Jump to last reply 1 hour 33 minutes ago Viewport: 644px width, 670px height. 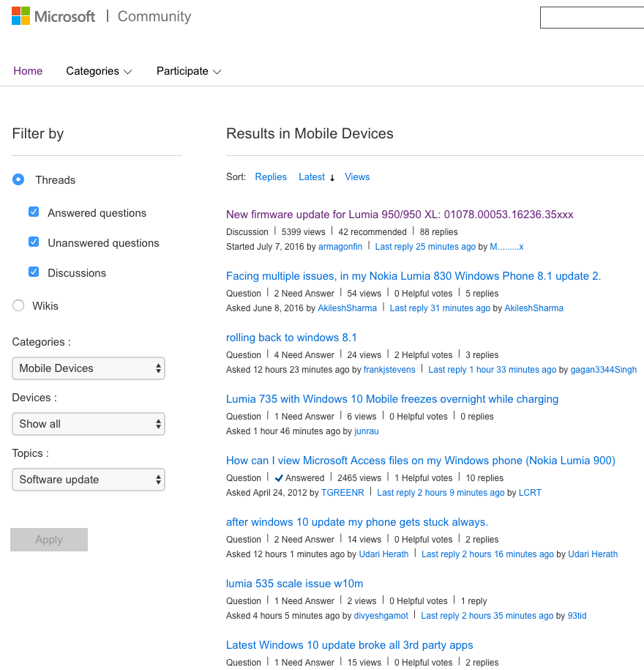coord(493,370)
